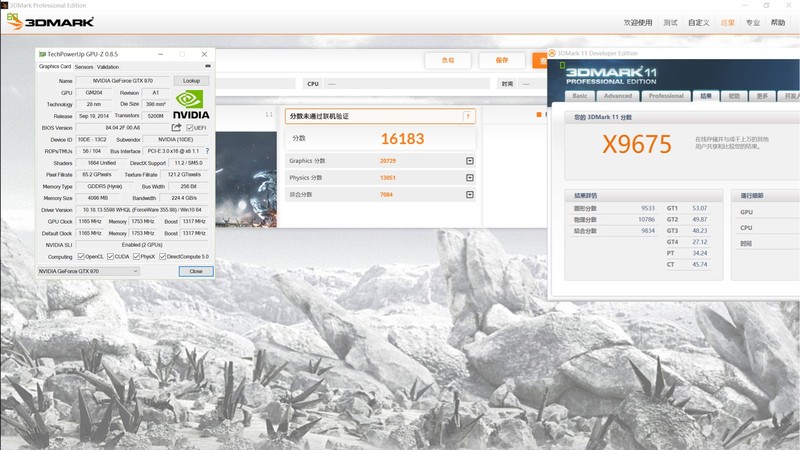Click the Bandwidth value 224.4 GB/s
Viewport: 800px width, 450px height.
[x=184, y=198]
